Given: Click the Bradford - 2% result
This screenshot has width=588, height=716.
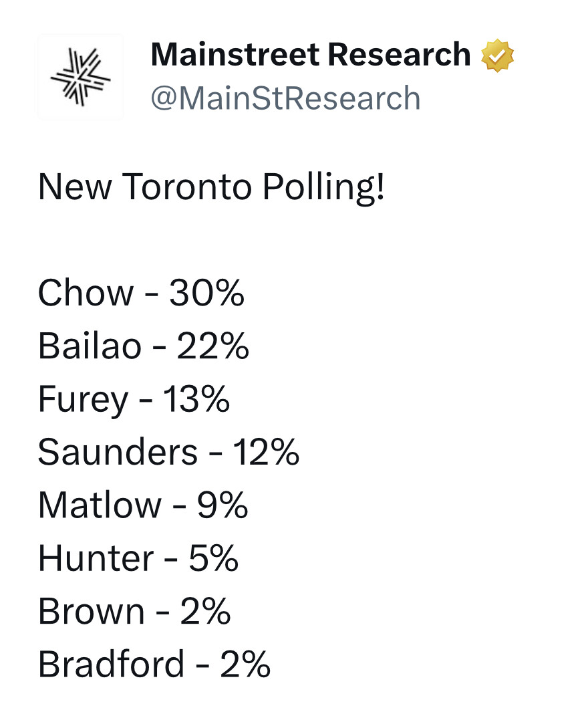Looking at the screenshot, I should coord(154,664).
